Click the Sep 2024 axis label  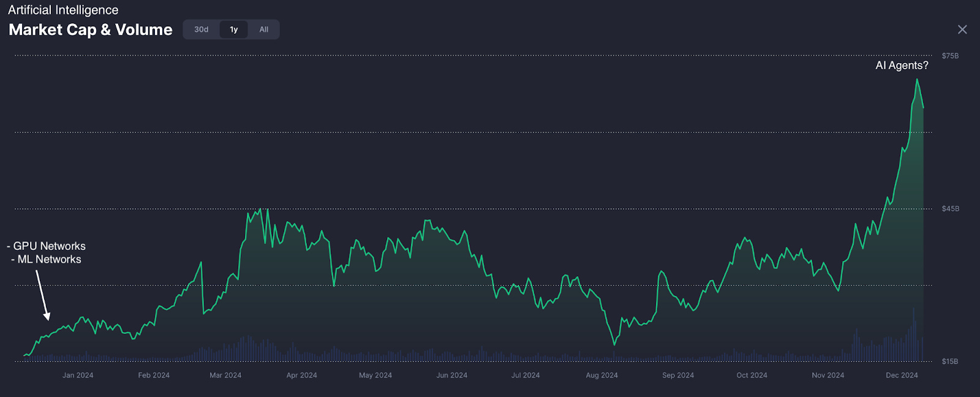[x=678, y=376]
